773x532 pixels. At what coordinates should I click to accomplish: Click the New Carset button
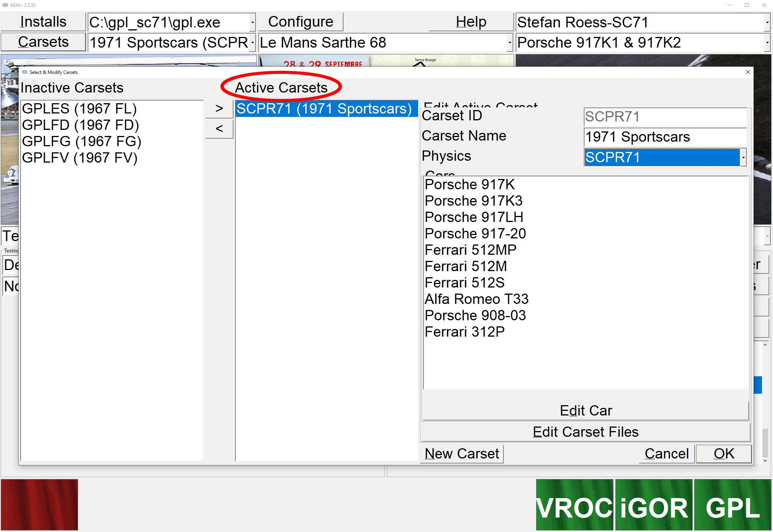coord(462,454)
